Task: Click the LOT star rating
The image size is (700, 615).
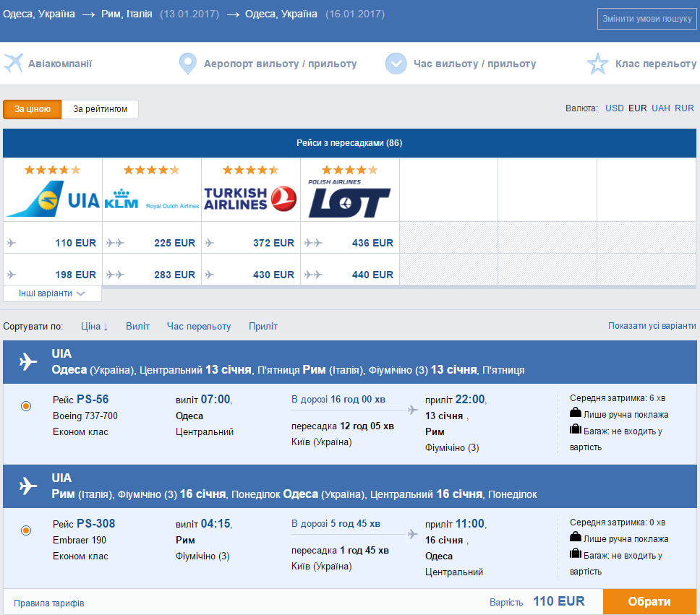Action: [x=349, y=170]
